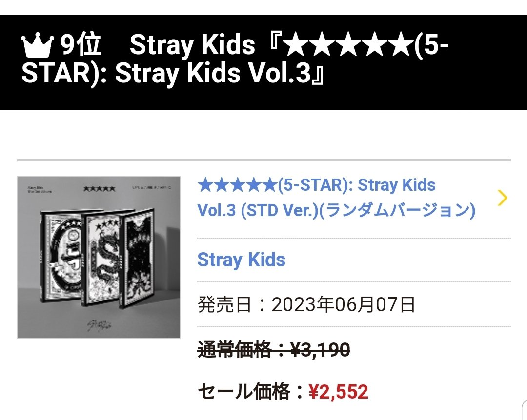Click the five small stars atop the thumbnail

pyautogui.click(x=100, y=189)
